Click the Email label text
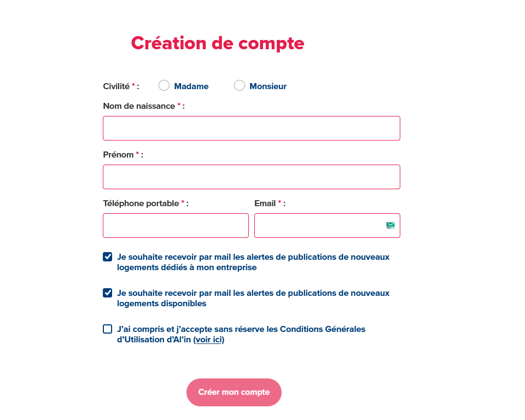Image resolution: width=525 pixels, height=420 pixels. (265, 203)
